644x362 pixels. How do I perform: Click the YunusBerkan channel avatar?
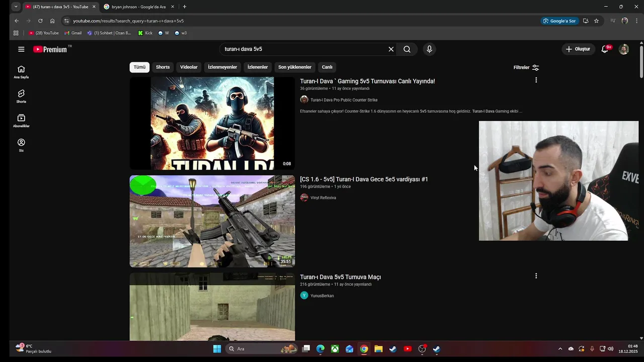(x=304, y=296)
